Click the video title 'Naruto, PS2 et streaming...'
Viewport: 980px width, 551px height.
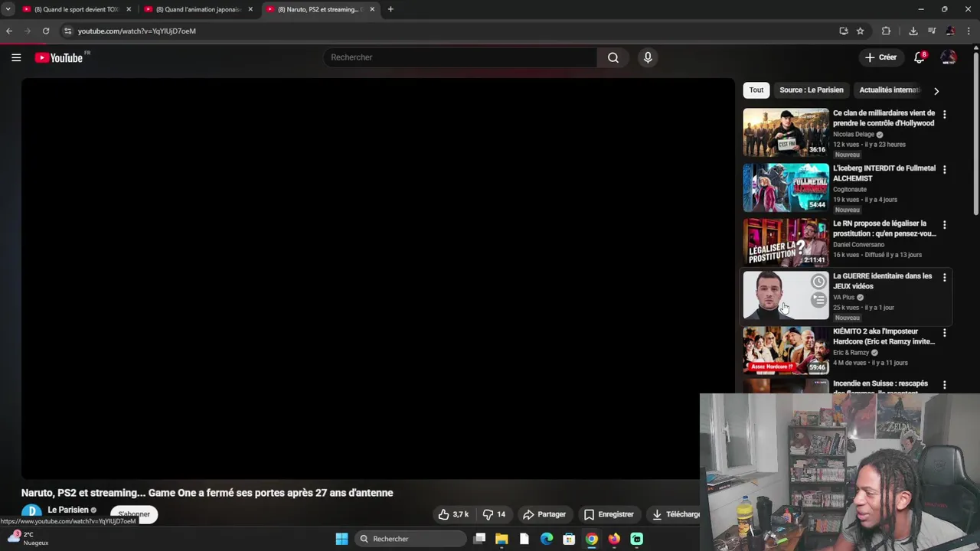pyautogui.click(x=207, y=493)
